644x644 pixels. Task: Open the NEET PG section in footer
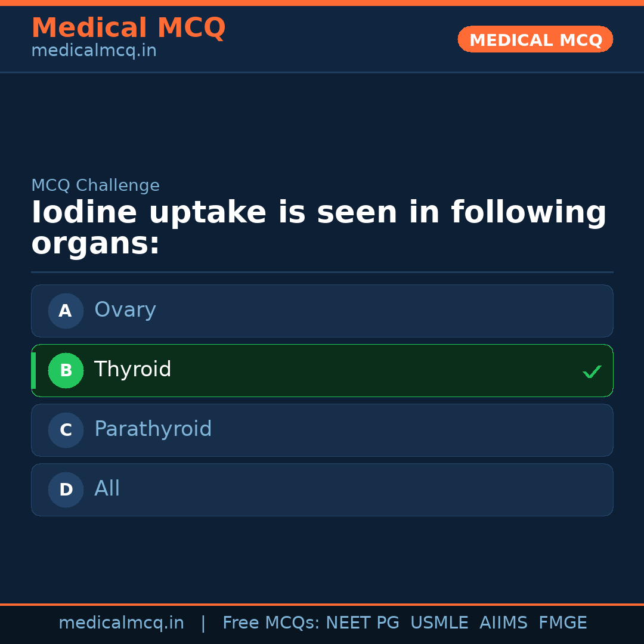[363, 623]
